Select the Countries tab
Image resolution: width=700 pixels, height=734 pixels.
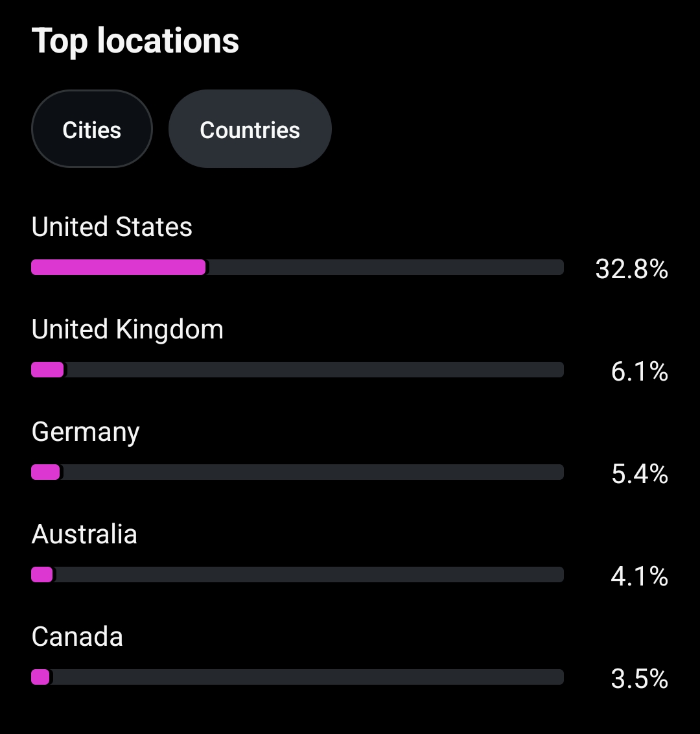[250, 129]
